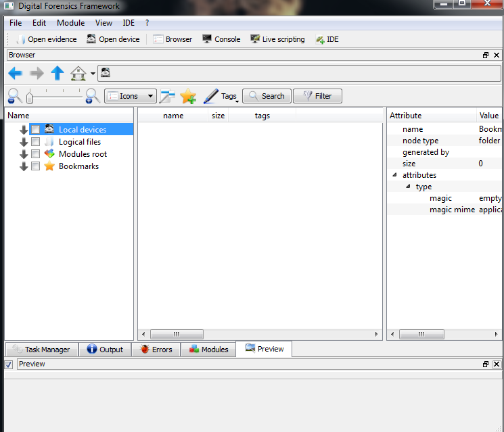Float the Preview panel with dock icon

coord(486,364)
